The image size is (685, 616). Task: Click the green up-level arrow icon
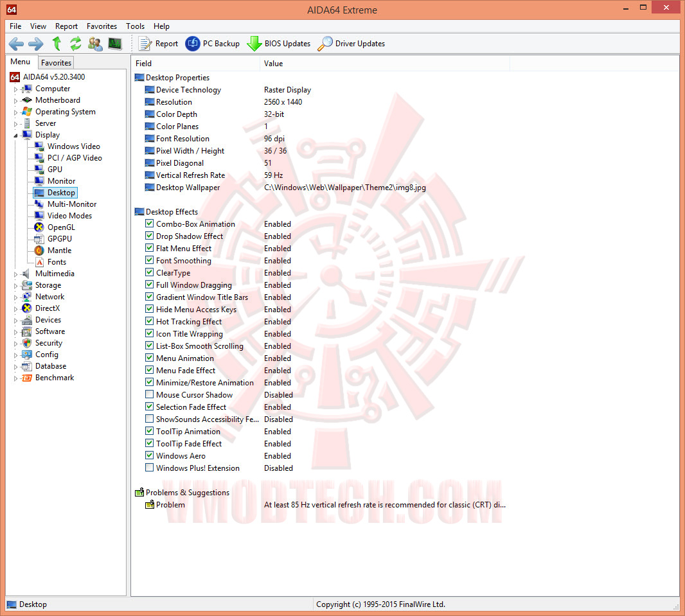(x=57, y=44)
